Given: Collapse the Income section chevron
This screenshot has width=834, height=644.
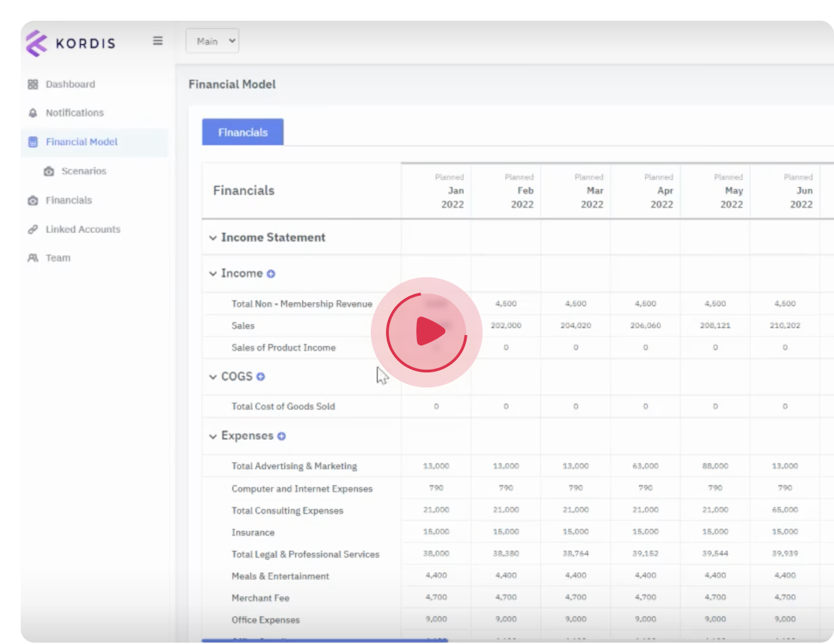Looking at the screenshot, I should tap(213, 274).
